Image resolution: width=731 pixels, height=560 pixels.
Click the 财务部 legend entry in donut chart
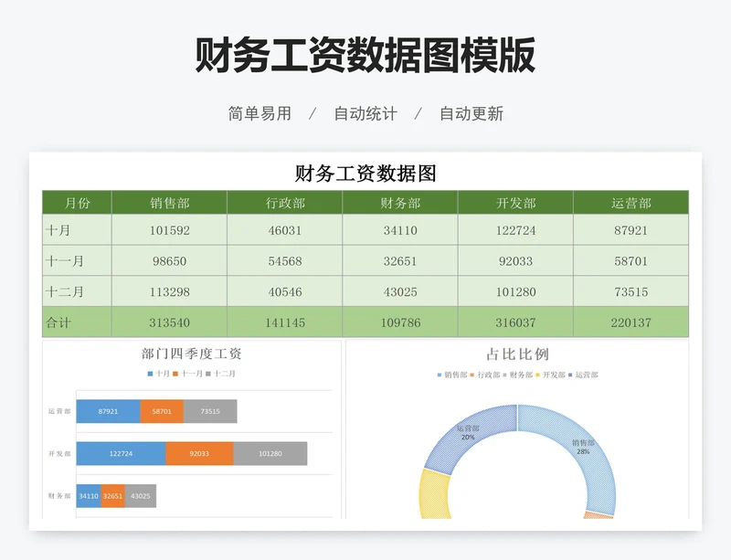tap(517, 375)
